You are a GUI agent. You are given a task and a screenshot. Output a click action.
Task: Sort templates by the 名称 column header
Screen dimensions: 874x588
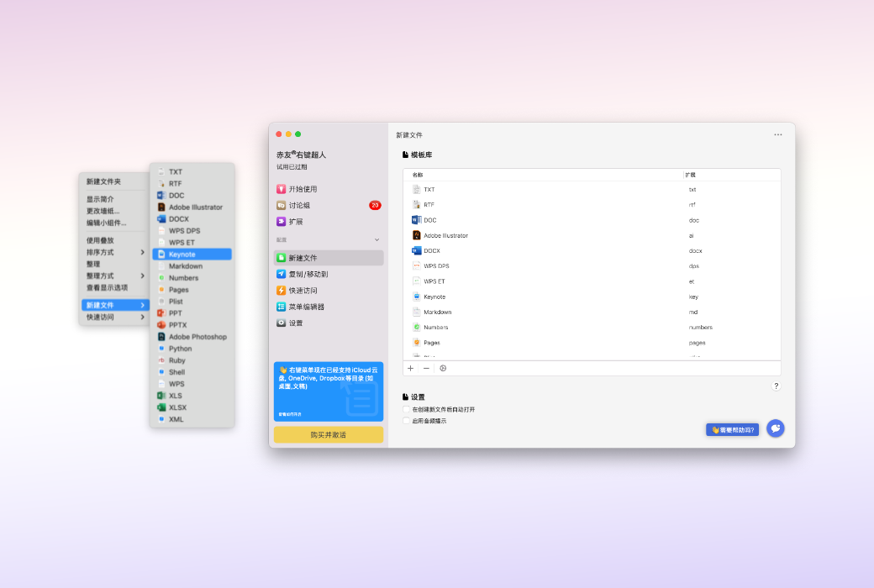[x=418, y=175]
